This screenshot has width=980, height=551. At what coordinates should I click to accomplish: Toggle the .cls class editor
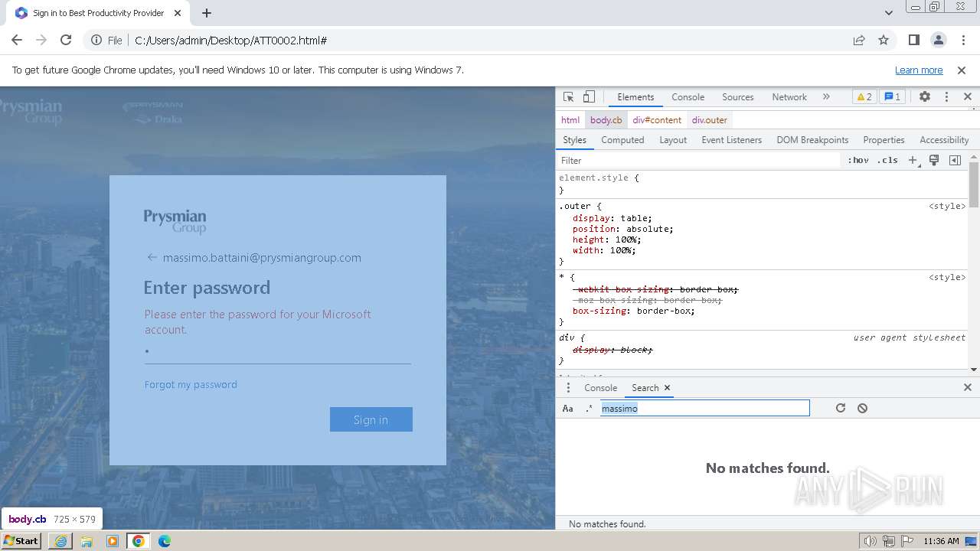(x=887, y=161)
